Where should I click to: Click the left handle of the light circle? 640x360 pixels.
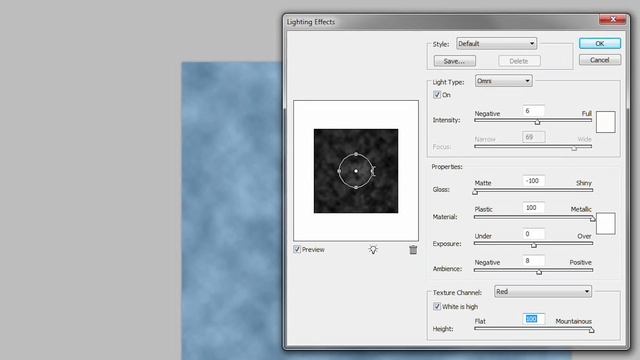click(x=339, y=171)
